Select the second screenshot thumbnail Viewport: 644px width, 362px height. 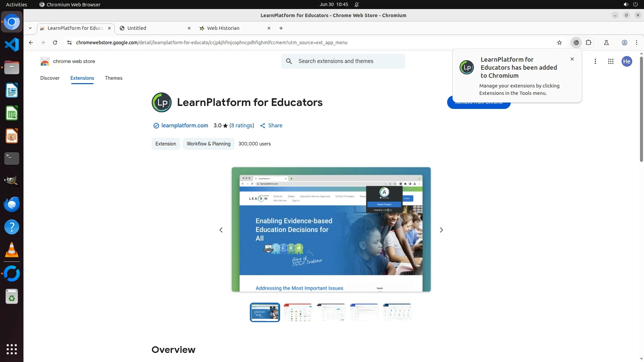pyautogui.click(x=298, y=312)
